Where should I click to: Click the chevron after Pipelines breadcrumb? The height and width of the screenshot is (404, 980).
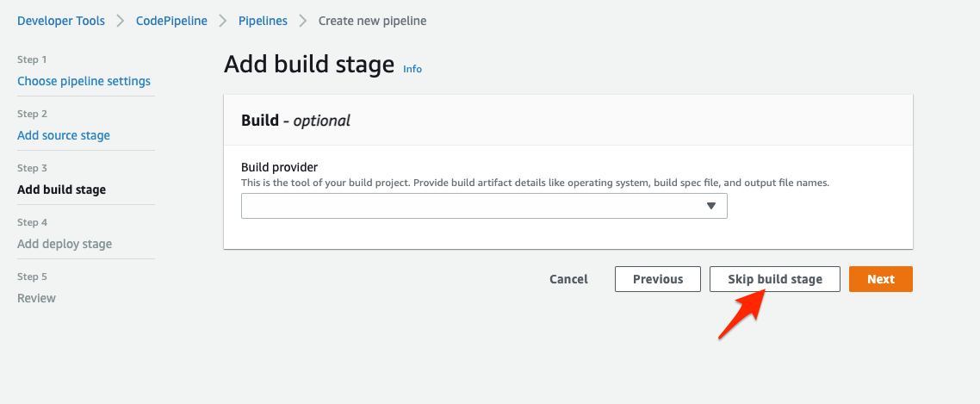[303, 21]
